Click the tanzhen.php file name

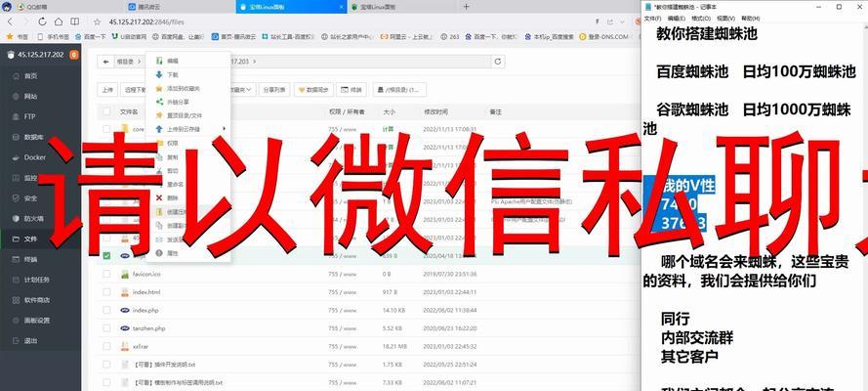tap(149, 327)
